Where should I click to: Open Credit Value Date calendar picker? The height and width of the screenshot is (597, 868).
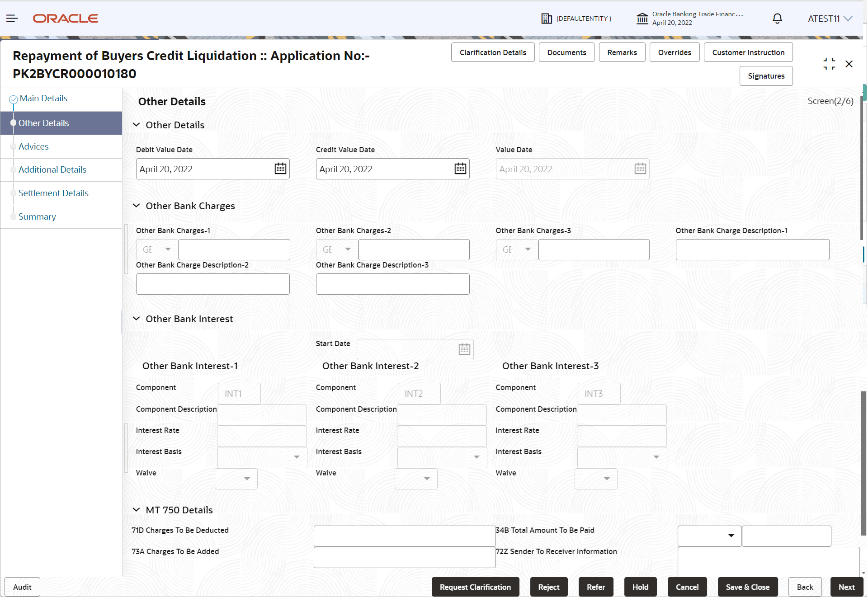pyautogui.click(x=460, y=169)
